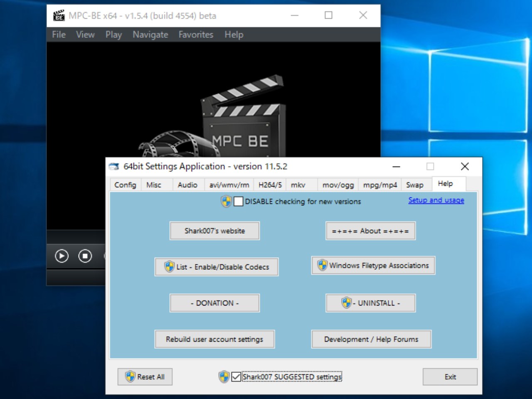Enable DISABLE checking for new versions checkbox
The image size is (532, 399).
pos(239,202)
